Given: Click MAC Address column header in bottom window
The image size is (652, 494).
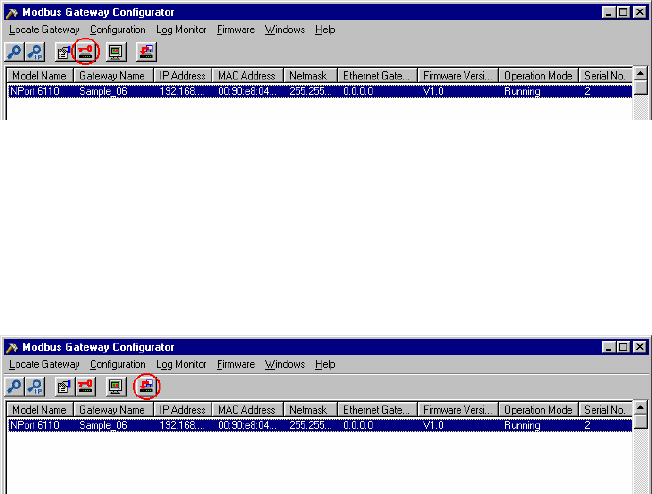Looking at the screenshot, I should 248,410.
